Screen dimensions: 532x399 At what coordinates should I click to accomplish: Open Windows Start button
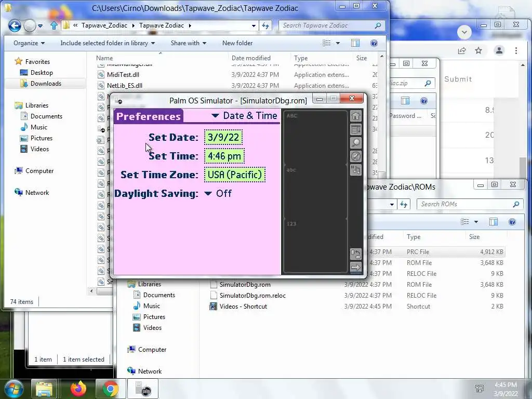coord(13,389)
